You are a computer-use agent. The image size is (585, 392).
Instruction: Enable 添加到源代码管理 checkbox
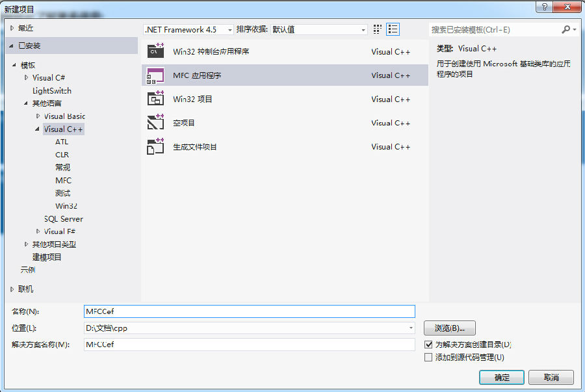coord(429,358)
